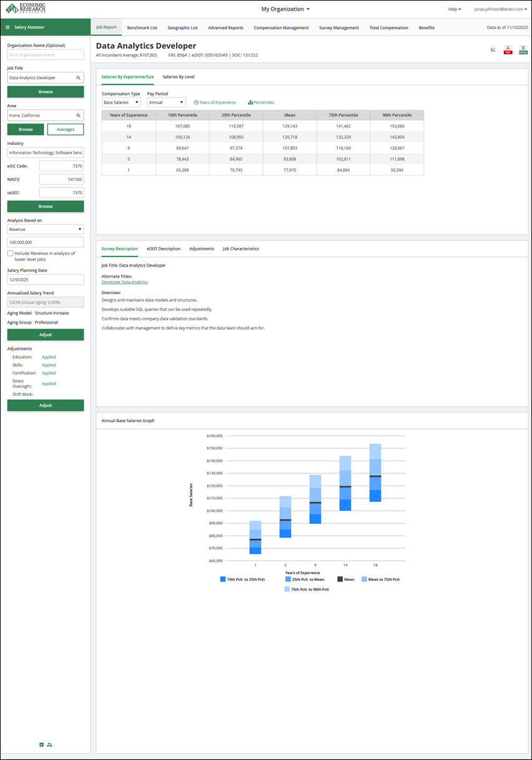Click the Job Title search magnifier icon

79,78
